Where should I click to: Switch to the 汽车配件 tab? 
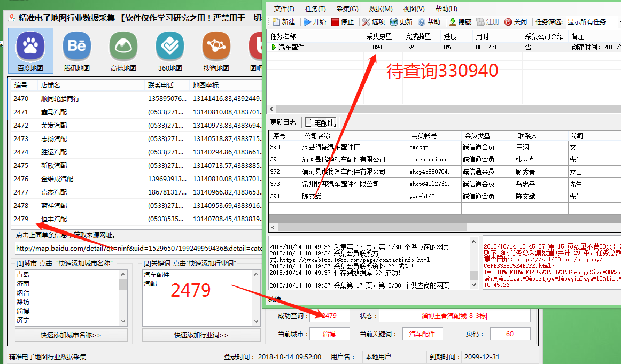click(320, 122)
